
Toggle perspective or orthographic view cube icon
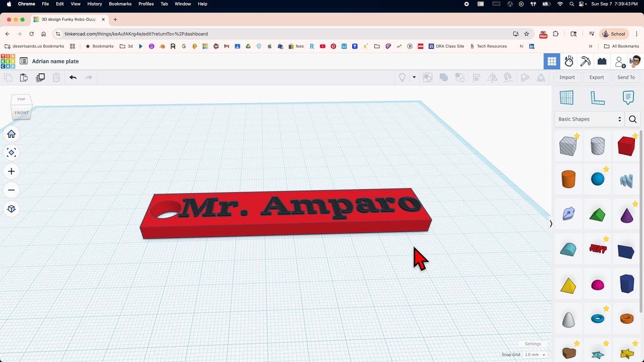[11, 209]
